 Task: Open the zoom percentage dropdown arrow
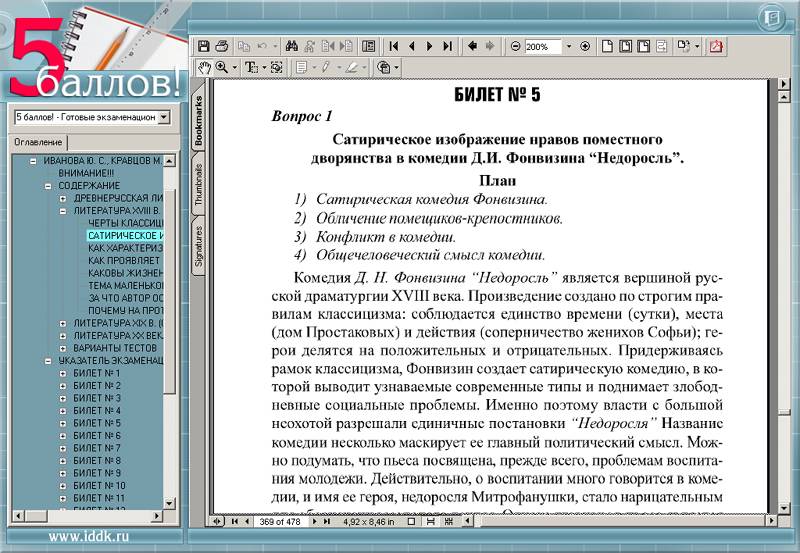point(569,47)
